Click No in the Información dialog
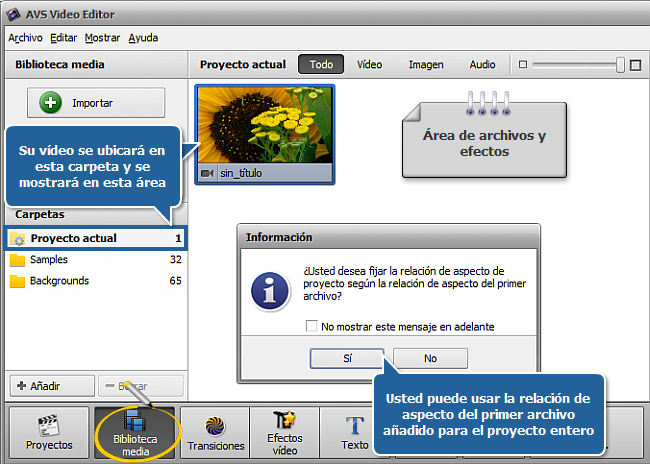650x464 pixels. [430, 358]
